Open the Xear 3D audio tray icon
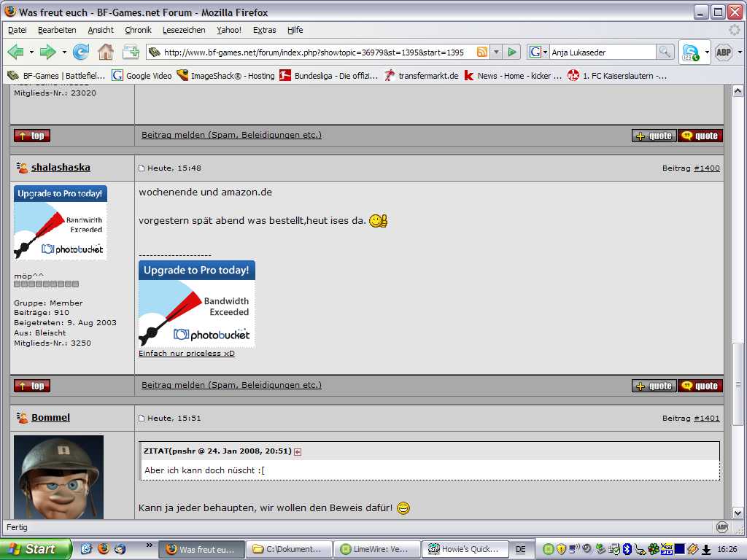 667,549
